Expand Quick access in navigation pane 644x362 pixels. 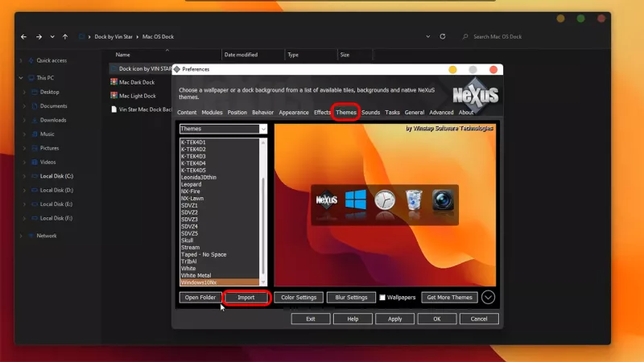21,60
